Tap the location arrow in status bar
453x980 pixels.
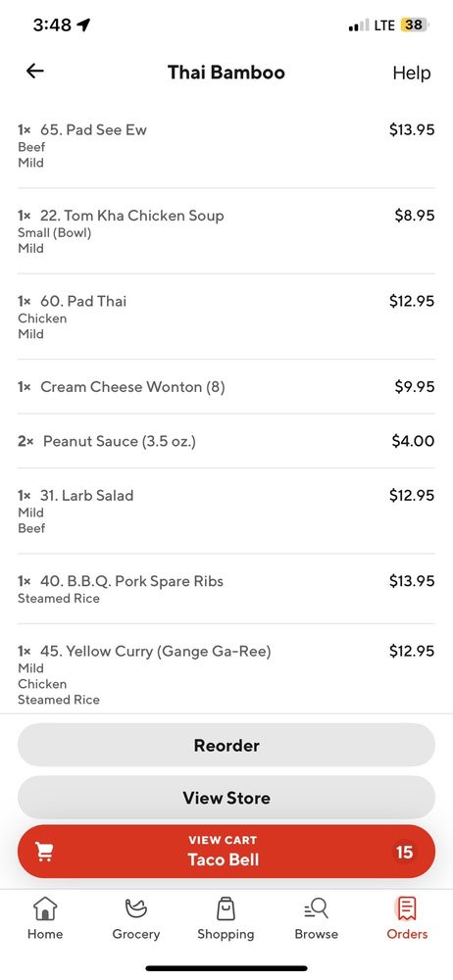click(83, 25)
